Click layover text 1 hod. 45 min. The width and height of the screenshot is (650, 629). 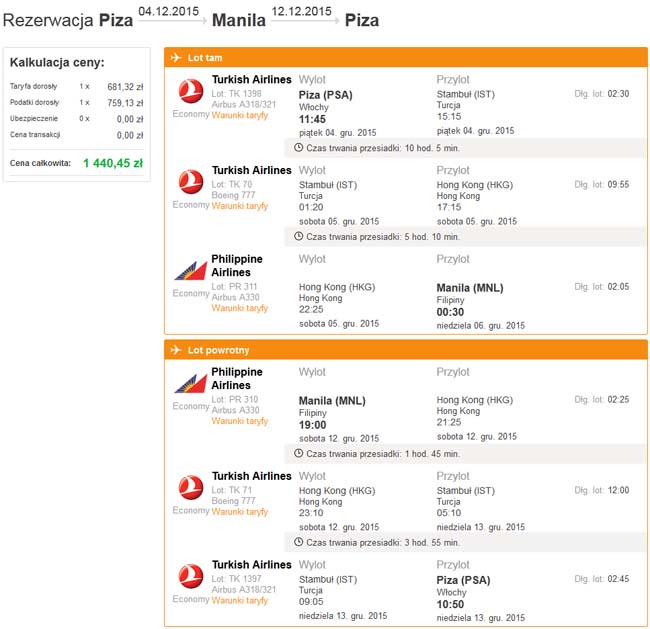point(432,454)
